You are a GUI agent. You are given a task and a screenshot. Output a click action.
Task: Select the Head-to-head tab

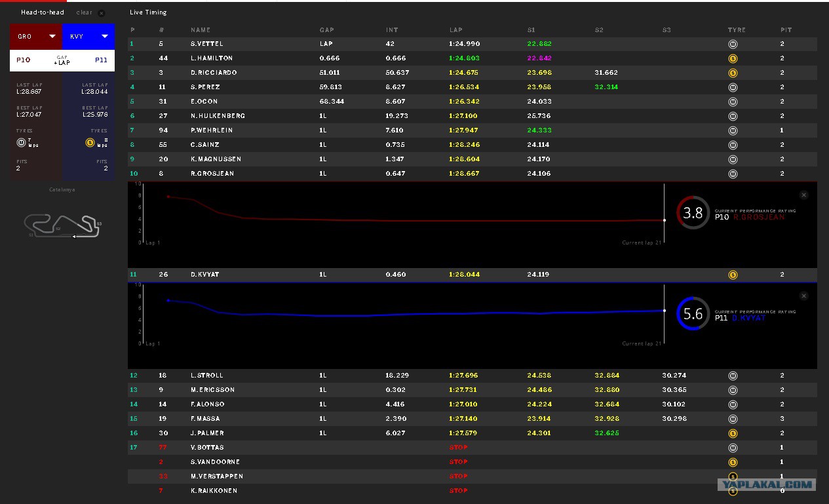[x=43, y=12]
